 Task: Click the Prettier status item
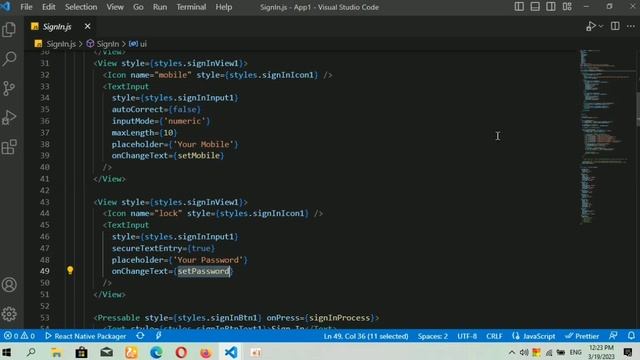582,336
